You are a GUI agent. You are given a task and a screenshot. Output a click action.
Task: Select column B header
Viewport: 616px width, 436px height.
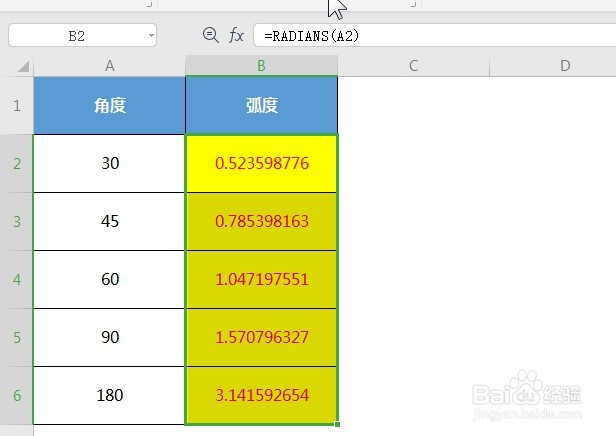pos(261,66)
